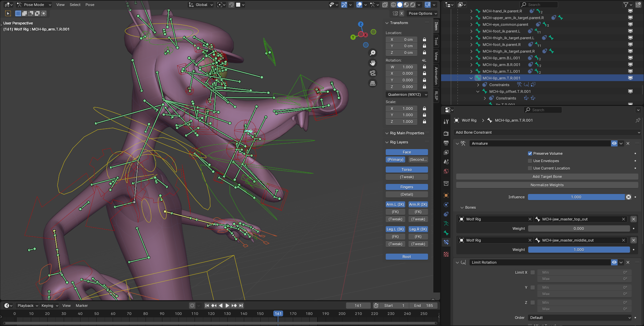The width and height of the screenshot is (644, 326).
Task: Open the Item sidebar tab
Action: 436,26
